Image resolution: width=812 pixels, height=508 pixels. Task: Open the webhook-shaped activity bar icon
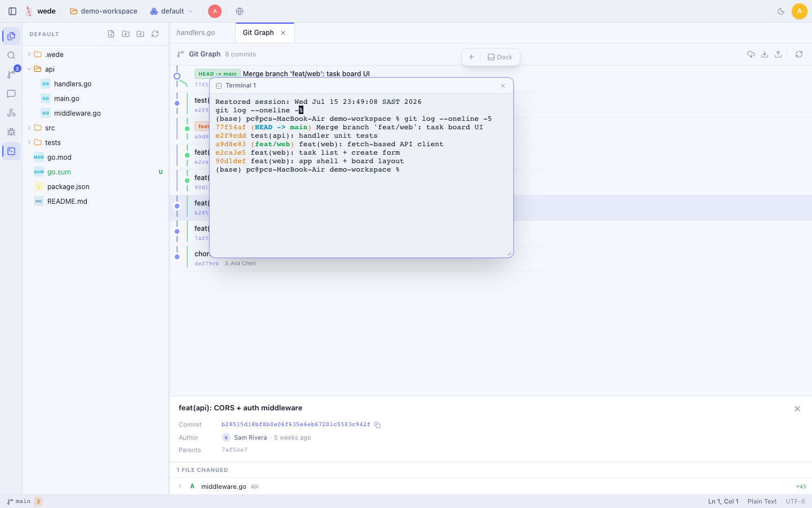click(x=11, y=113)
